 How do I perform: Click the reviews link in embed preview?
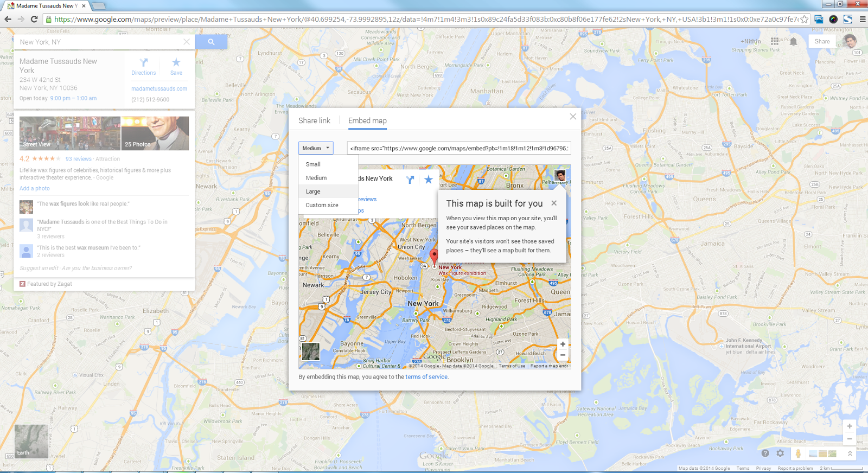tap(367, 199)
